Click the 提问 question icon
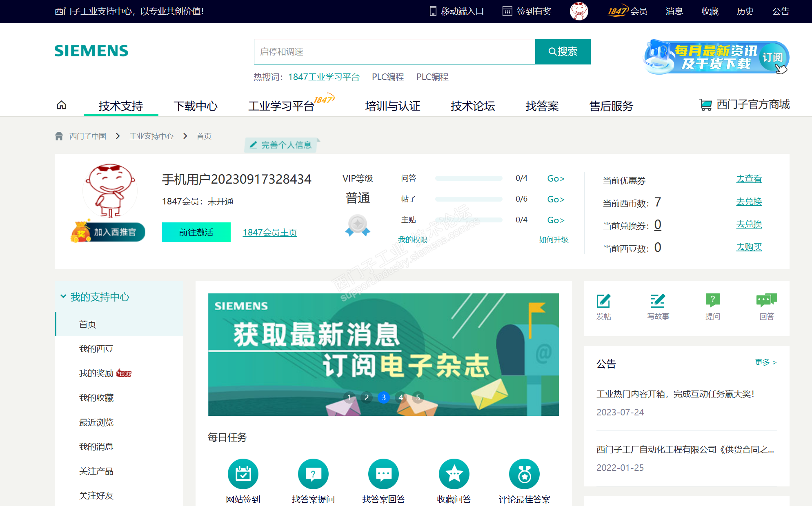Image resolution: width=812 pixels, height=506 pixels. pyautogui.click(x=712, y=301)
